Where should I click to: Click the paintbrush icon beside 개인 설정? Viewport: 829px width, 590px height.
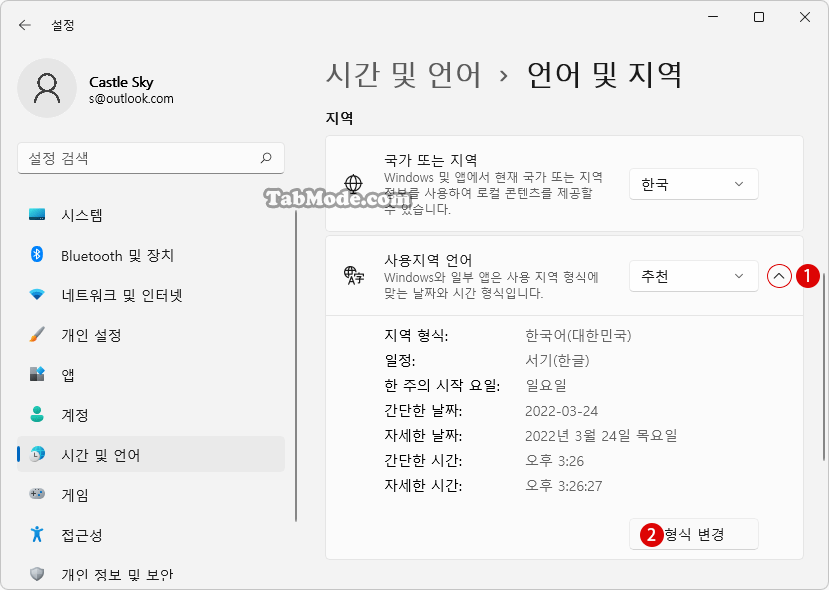[x=37, y=335]
